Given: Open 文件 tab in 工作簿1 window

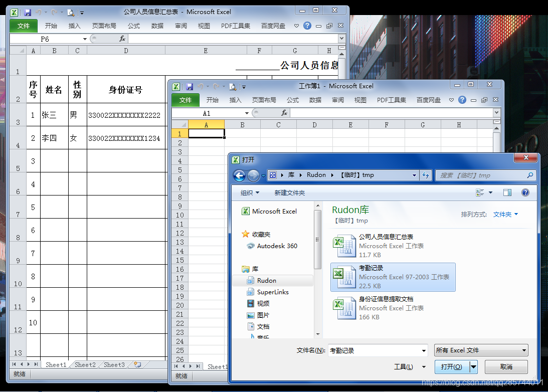Looking at the screenshot, I should (x=185, y=100).
